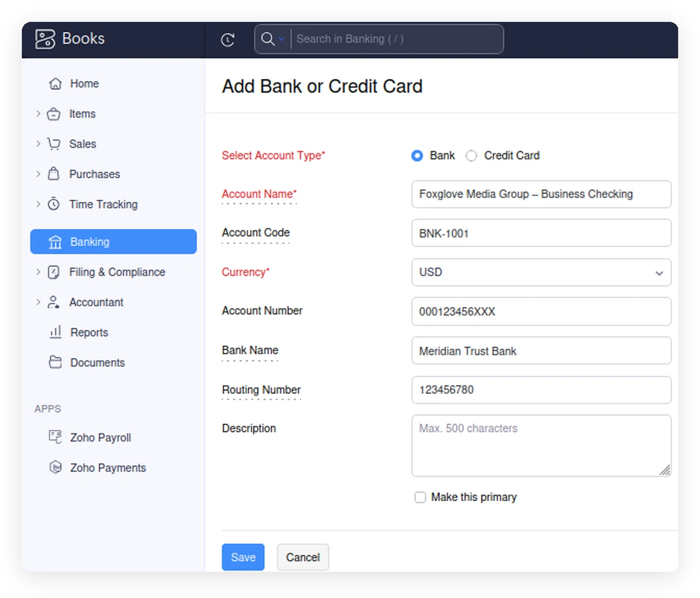Click the Home house icon

point(55,84)
